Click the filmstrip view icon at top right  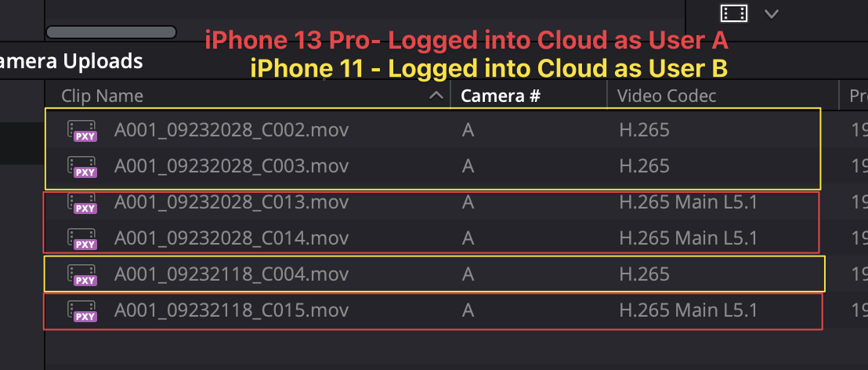tap(734, 13)
